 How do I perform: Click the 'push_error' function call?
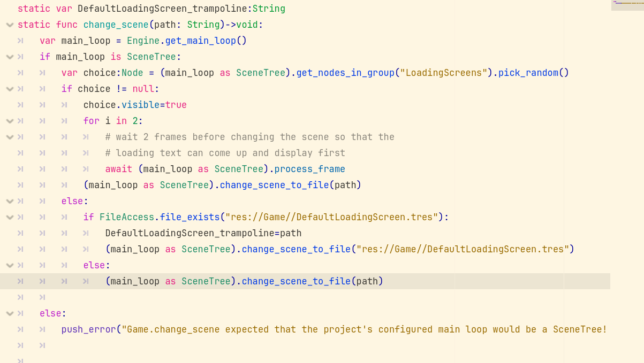click(88, 329)
